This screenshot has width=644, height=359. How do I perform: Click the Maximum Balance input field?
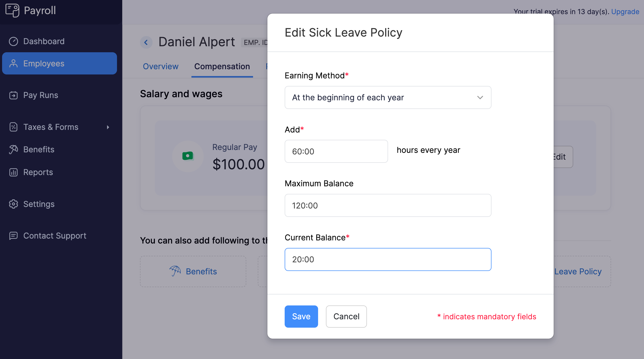click(x=388, y=205)
